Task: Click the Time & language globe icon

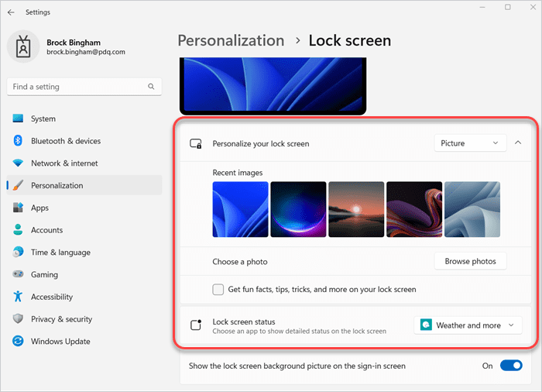Action: click(18, 252)
